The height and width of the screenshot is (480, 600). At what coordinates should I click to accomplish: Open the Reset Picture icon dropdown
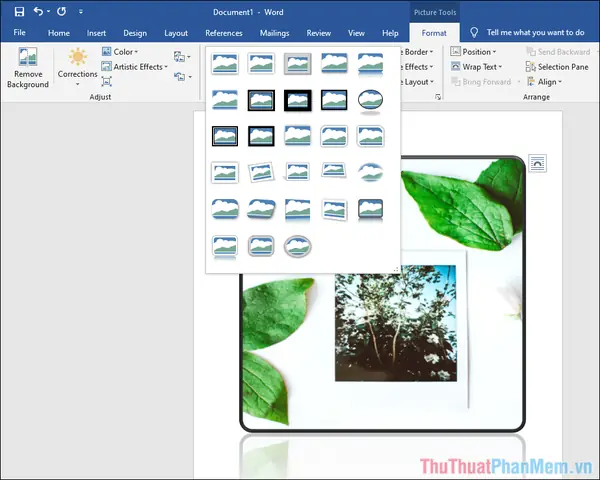click(x=182, y=77)
